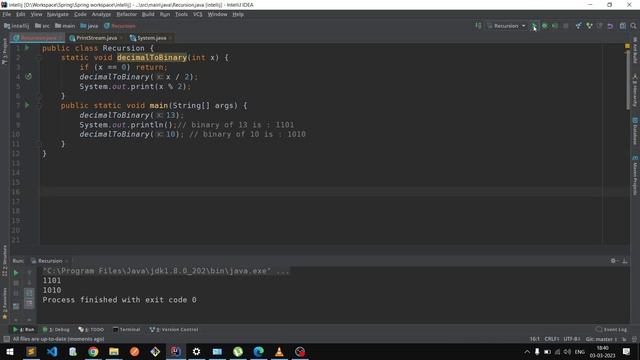Click 'main' breadcrumb in navigation bar
This screenshot has height=360, width=640.
point(65,26)
